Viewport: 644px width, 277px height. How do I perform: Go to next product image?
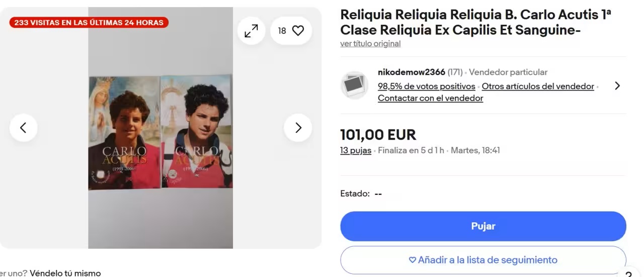click(298, 127)
